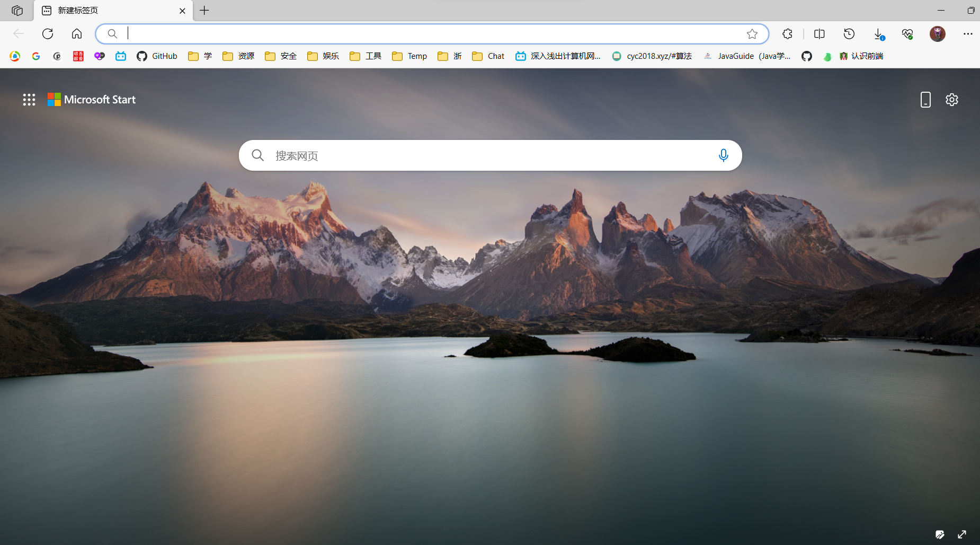Open the Microsoft Start link
Screen dimensions: 980x545
click(x=92, y=100)
